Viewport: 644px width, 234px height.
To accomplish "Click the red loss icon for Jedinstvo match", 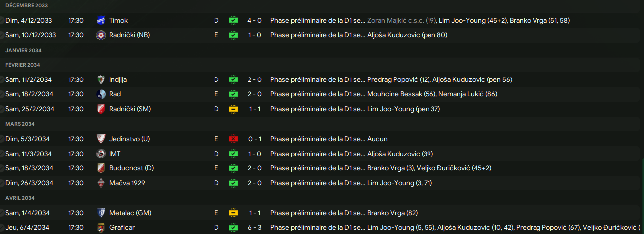I will [233, 139].
